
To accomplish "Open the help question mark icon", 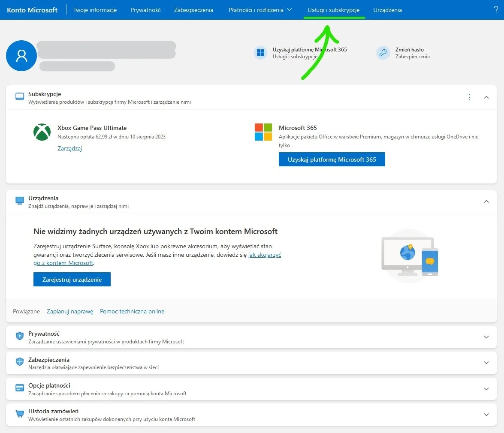I will pos(496,10).
